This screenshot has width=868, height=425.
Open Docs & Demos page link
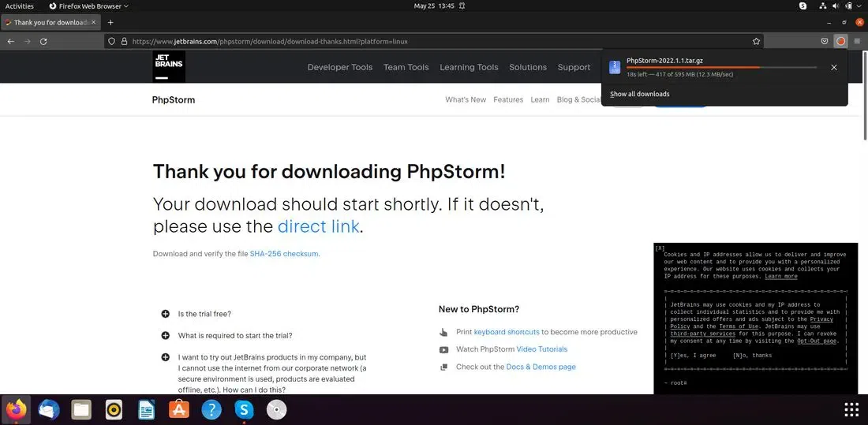pos(541,367)
